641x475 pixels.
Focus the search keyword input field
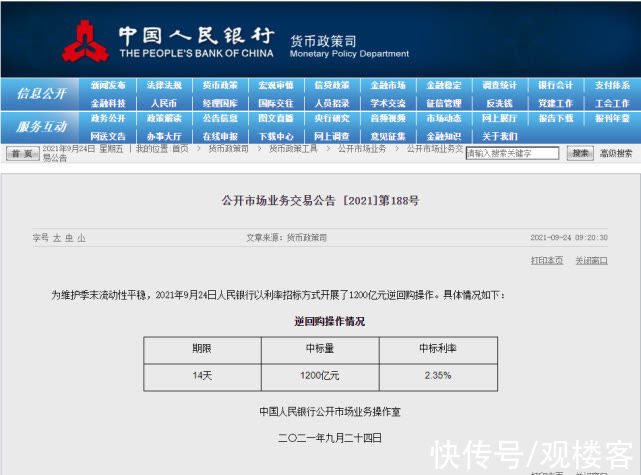(x=512, y=153)
